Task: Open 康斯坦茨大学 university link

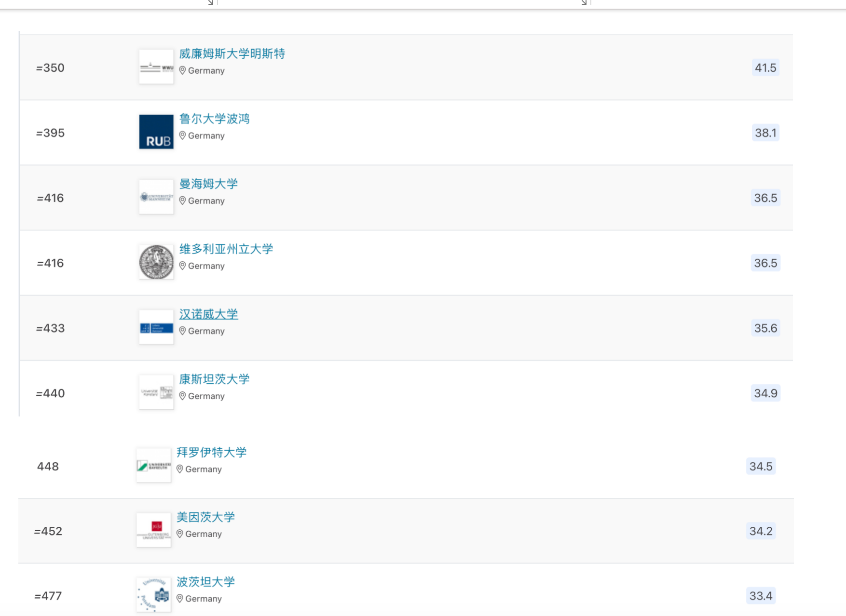Action: pos(214,379)
